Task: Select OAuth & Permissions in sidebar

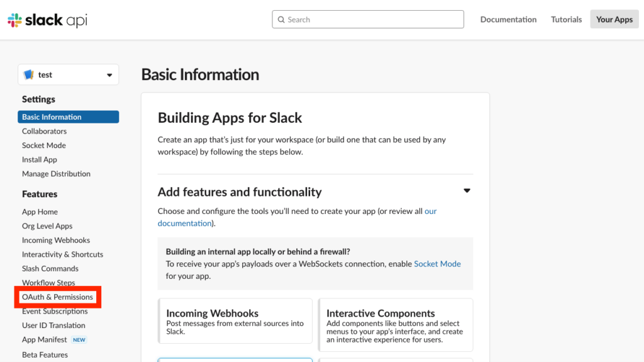Action: [57, 297]
